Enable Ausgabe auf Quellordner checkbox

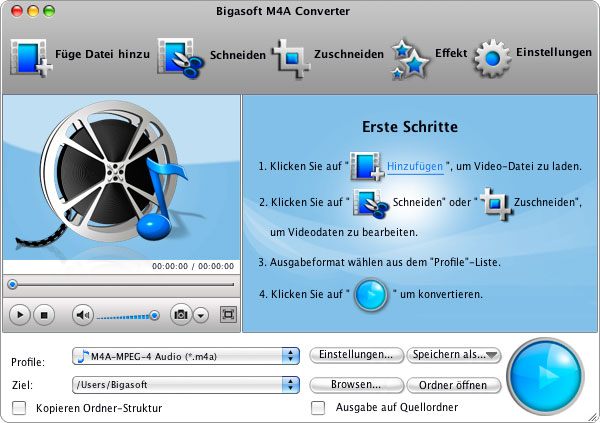click(x=318, y=408)
